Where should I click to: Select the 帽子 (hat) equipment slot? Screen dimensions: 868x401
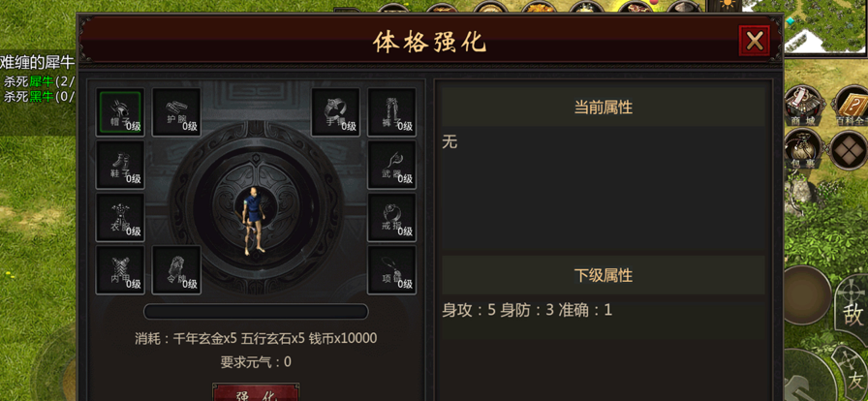(x=120, y=112)
